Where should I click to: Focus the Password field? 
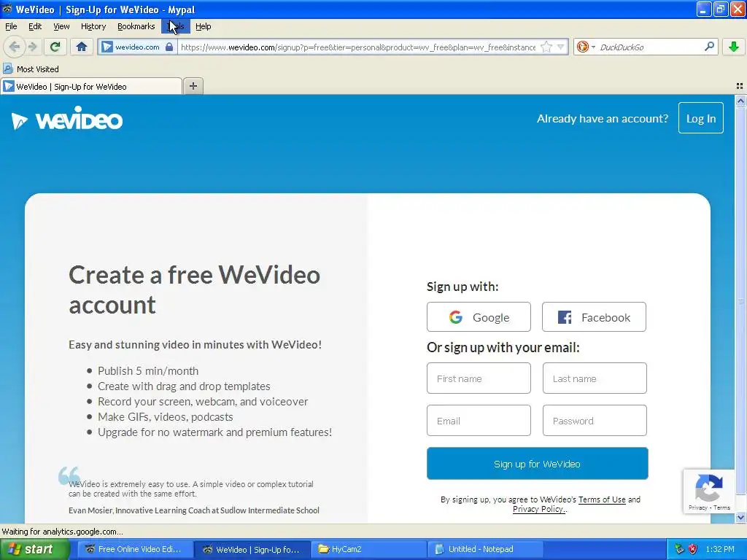point(594,420)
